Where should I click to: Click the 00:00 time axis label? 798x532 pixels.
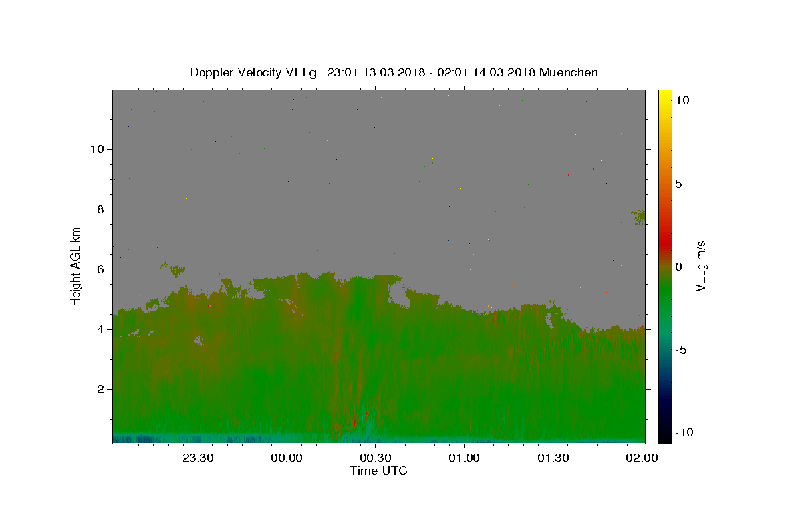pos(287,458)
